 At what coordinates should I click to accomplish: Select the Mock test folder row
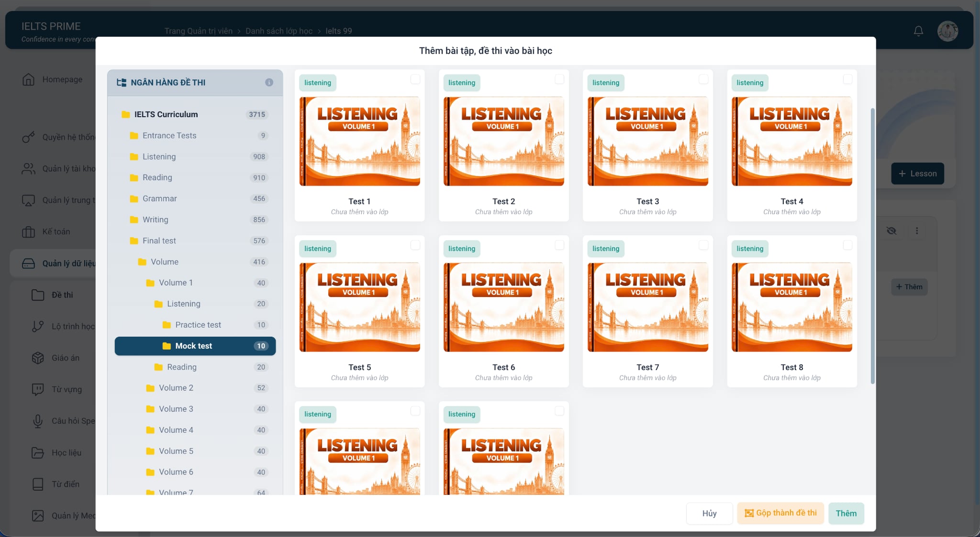(x=195, y=346)
